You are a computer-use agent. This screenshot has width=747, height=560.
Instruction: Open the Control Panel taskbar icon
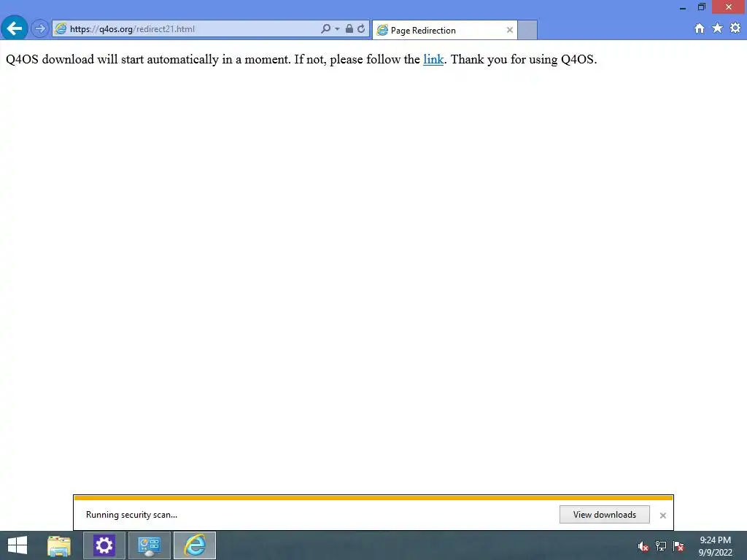(x=149, y=545)
